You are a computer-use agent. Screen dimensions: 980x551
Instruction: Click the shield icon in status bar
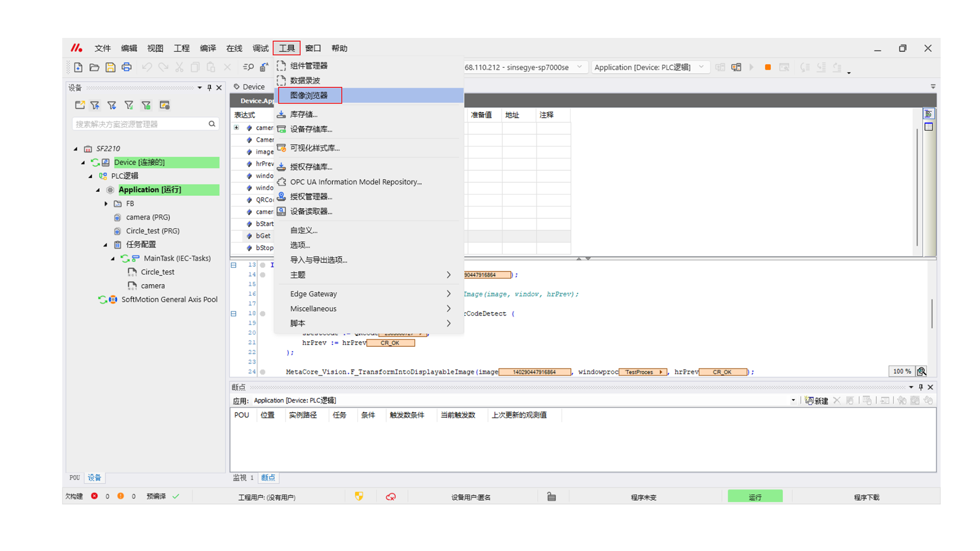click(359, 496)
